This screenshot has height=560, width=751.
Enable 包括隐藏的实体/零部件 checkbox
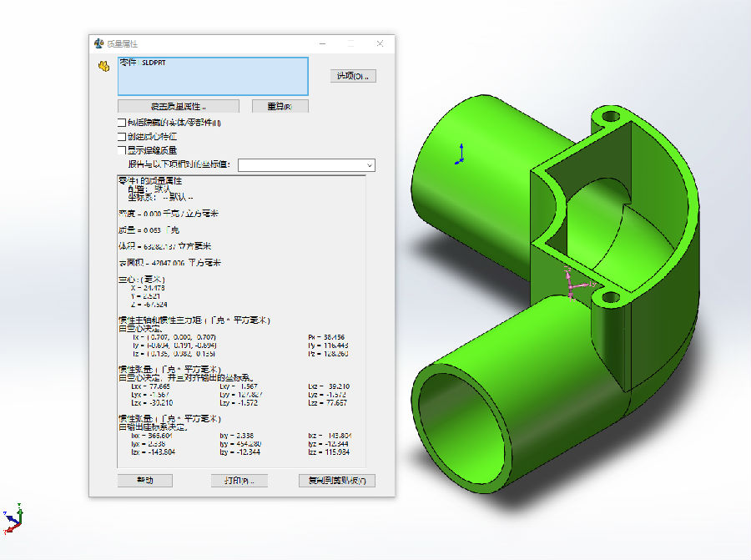coord(122,124)
